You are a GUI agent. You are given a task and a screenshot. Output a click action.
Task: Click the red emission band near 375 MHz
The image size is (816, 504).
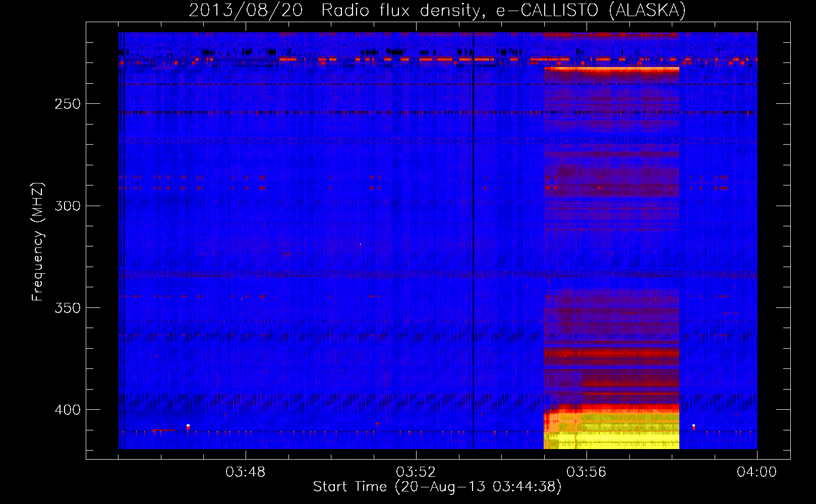pyautogui.click(x=611, y=354)
